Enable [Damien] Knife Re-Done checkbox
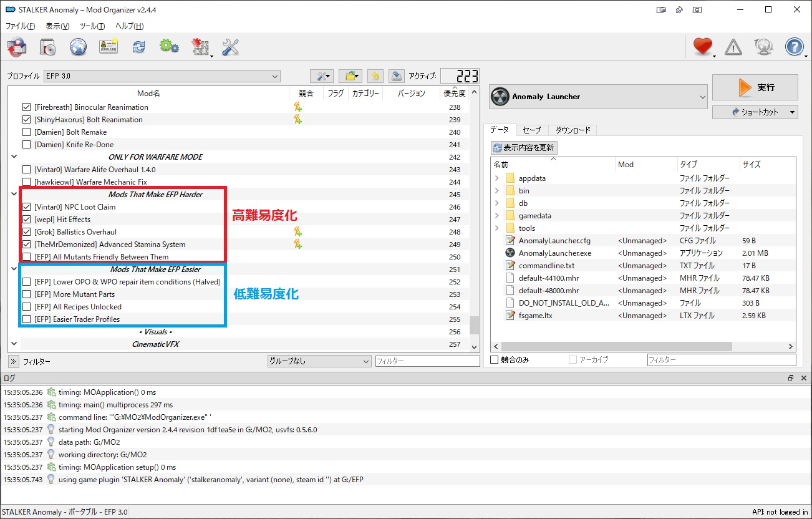Image resolution: width=812 pixels, height=519 pixels. click(26, 145)
